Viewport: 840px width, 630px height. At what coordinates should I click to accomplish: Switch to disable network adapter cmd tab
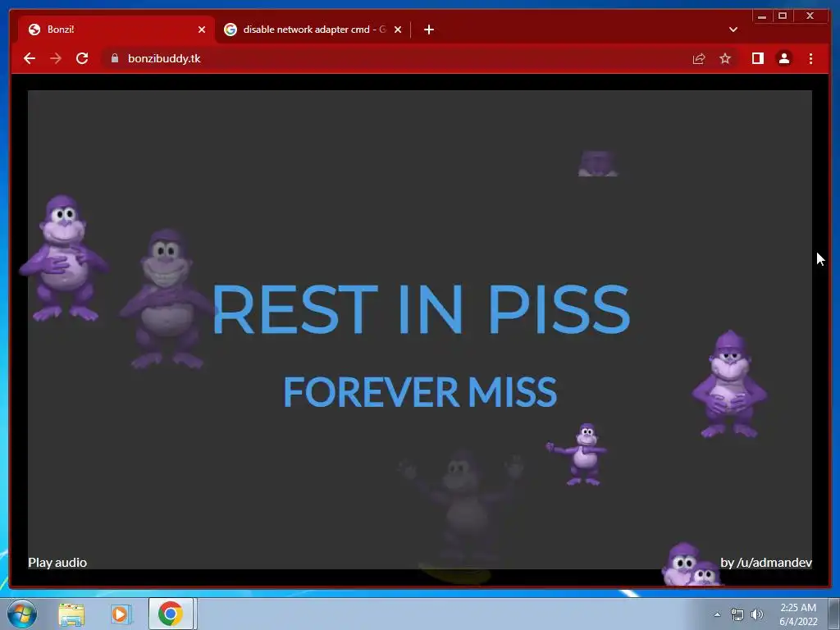point(313,30)
